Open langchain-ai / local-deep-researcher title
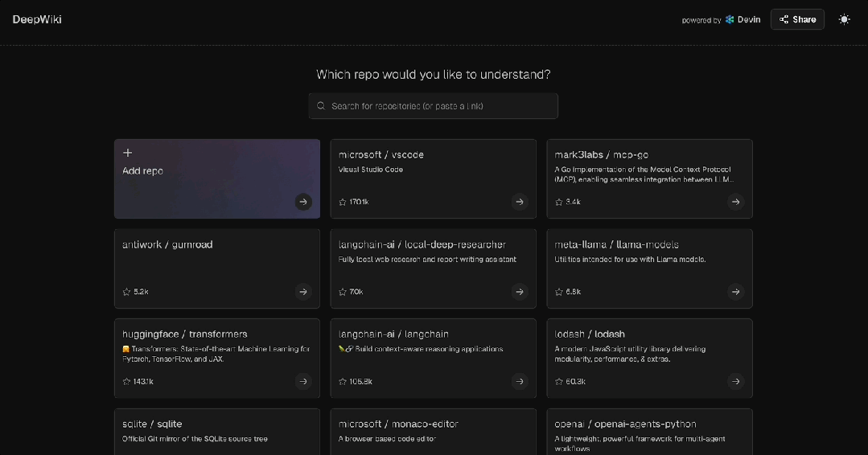This screenshot has height=455, width=868. (x=422, y=244)
